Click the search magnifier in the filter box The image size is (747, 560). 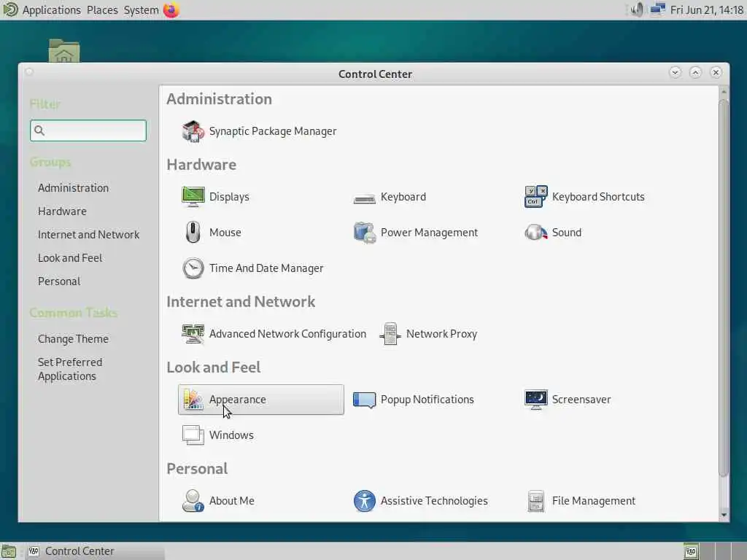39,131
